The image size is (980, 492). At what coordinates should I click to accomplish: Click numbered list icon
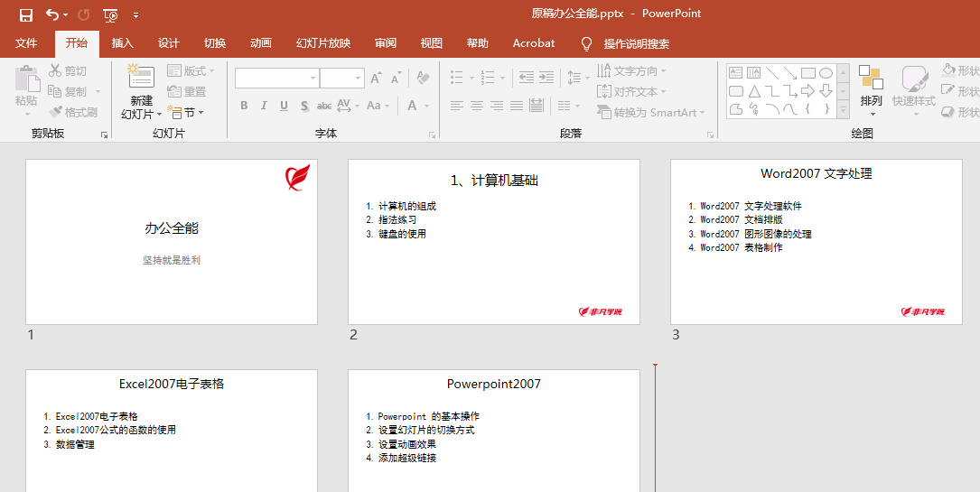click(x=489, y=78)
